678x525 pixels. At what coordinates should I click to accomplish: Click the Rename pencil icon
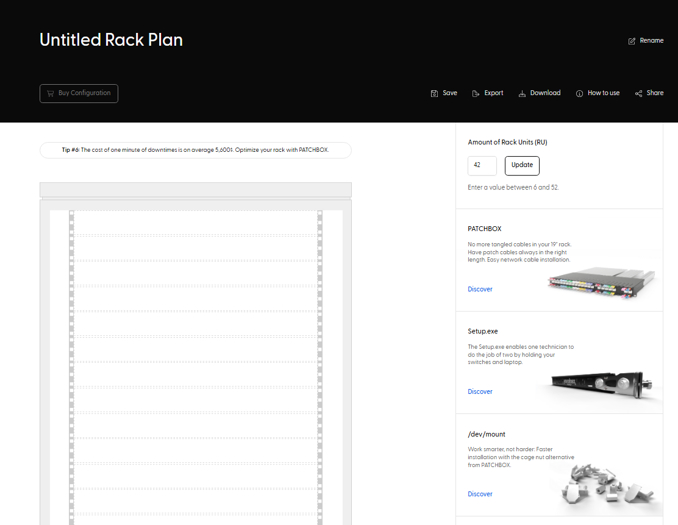[632, 41]
